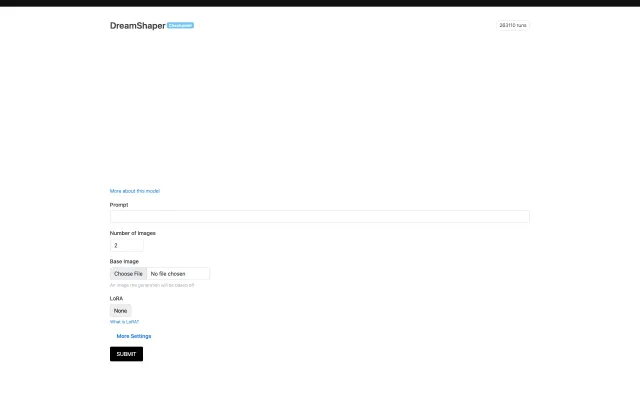Image resolution: width=640 pixels, height=400 pixels.
Task: Click the blue Checkpoint badge
Action: tap(181, 25)
